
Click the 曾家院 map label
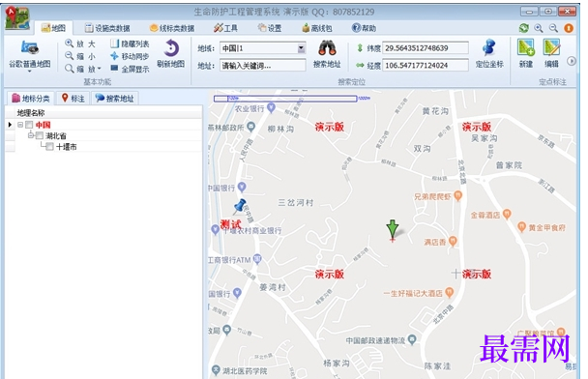tap(509, 165)
